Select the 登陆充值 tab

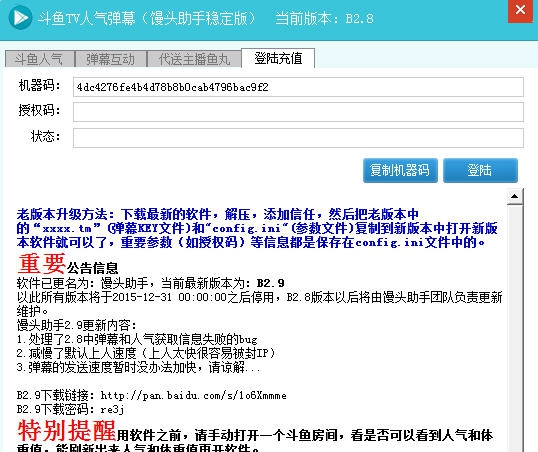(278, 58)
